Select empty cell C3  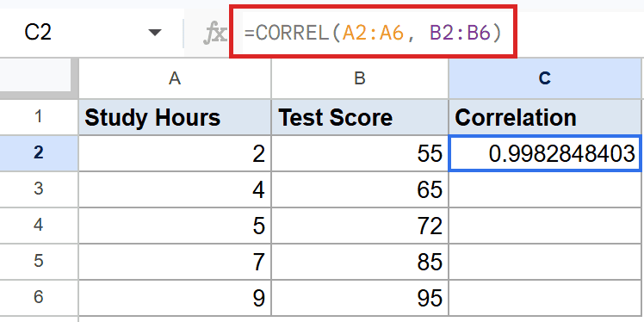pos(545,189)
